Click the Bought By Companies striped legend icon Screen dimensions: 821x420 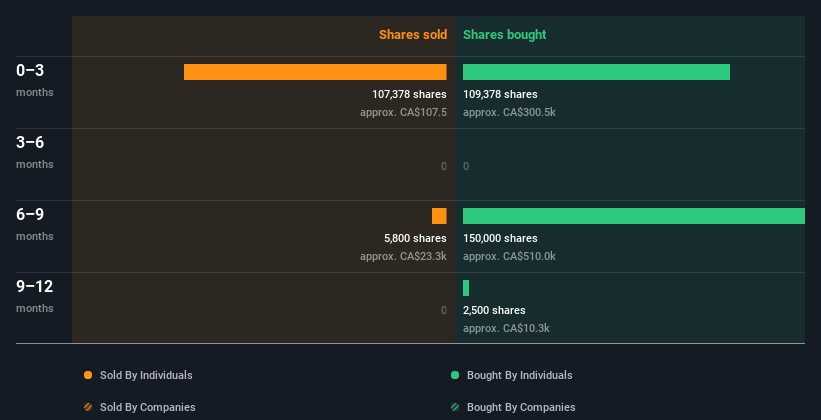click(455, 407)
